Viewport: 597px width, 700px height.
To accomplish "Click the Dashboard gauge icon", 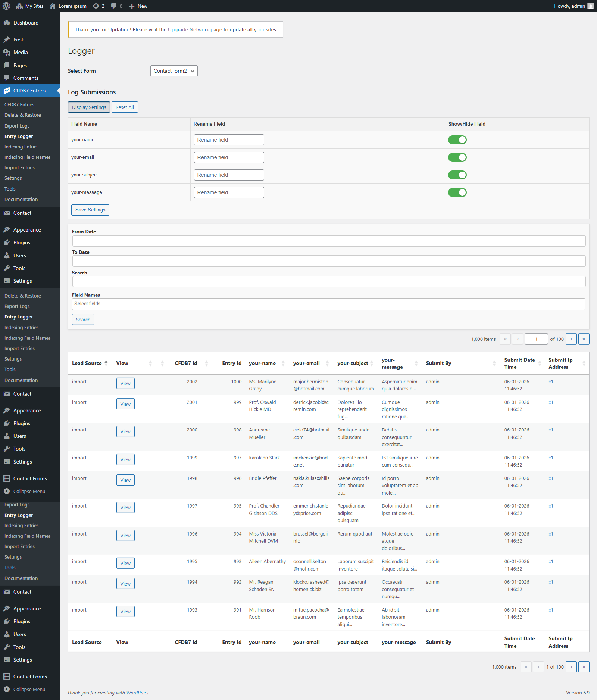I will click(7, 23).
